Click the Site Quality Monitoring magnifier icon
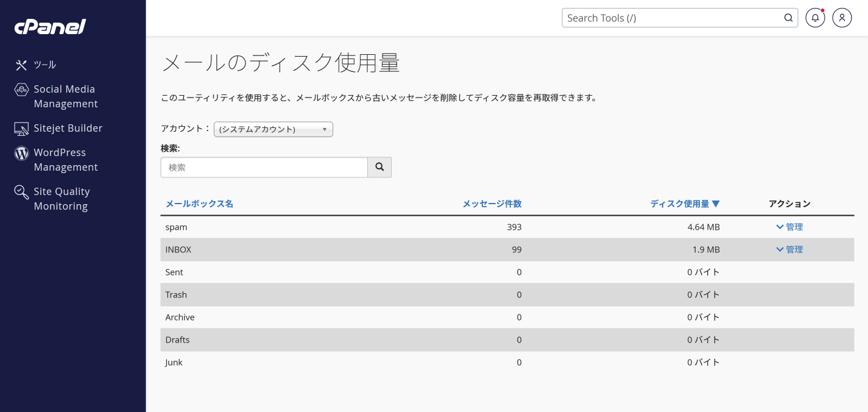This screenshot has height=412, width=868. (21, 192)
